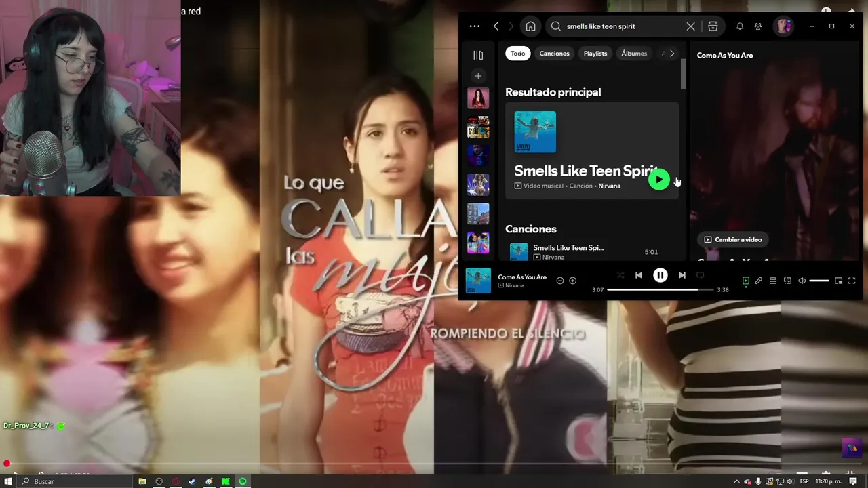
Task: Seek within the song progress bar
Action: [x=660, y=290]
